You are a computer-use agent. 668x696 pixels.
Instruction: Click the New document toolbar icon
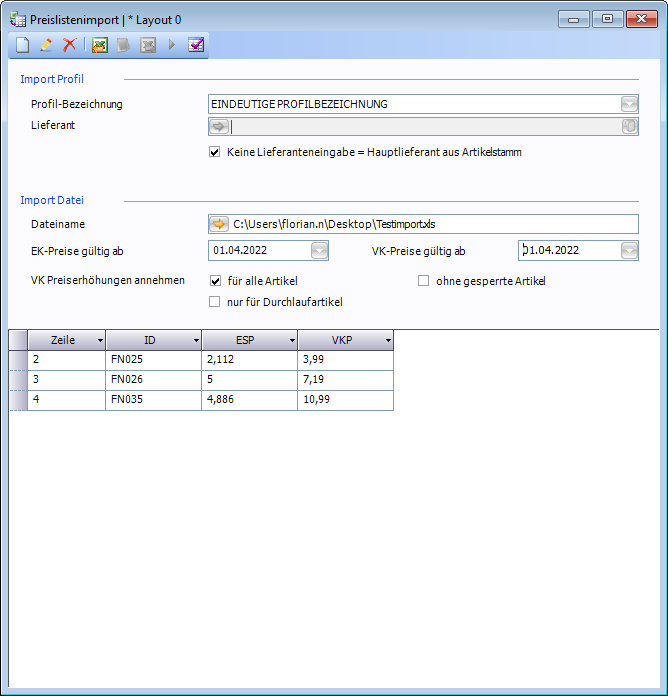click(22, 45)
